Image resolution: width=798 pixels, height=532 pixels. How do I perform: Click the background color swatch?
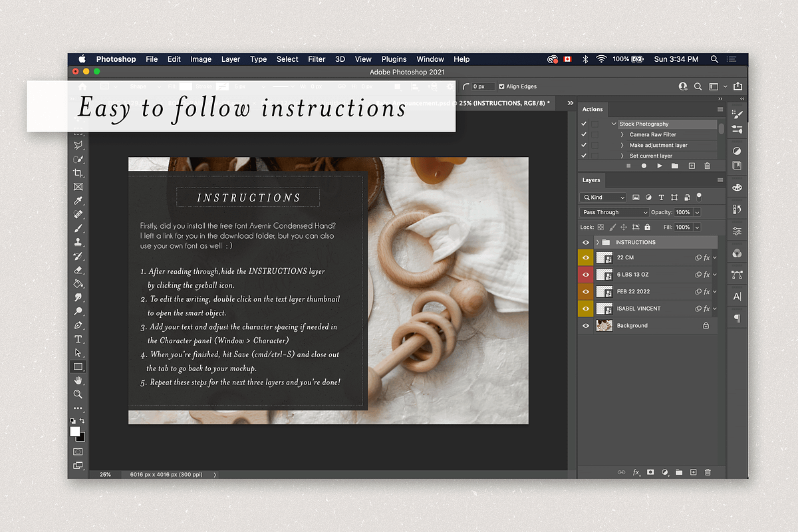click(x=81, y=437)
